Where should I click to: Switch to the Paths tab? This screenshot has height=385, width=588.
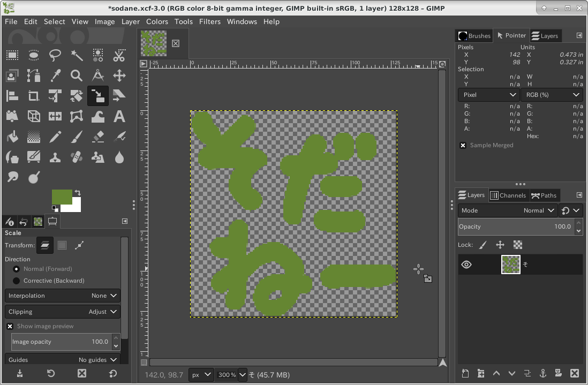[x=544, y=195]
